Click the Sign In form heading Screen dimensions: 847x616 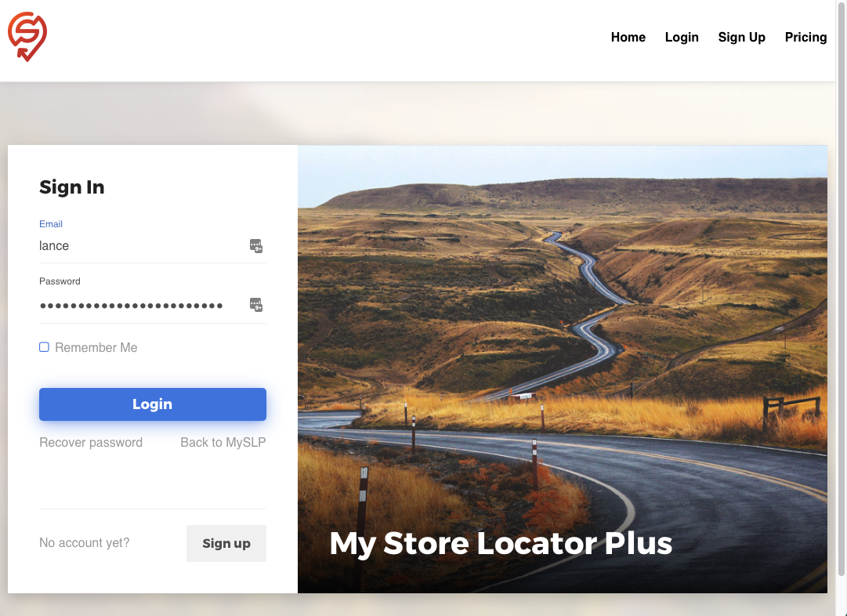click(72, 187)
